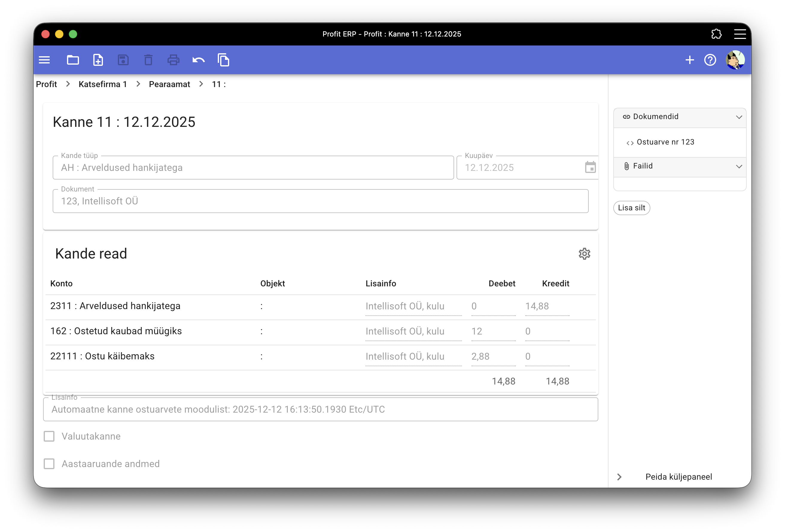Click the copy document icon
This screenshot has width=785, height=532.
[x=223, y=60]
